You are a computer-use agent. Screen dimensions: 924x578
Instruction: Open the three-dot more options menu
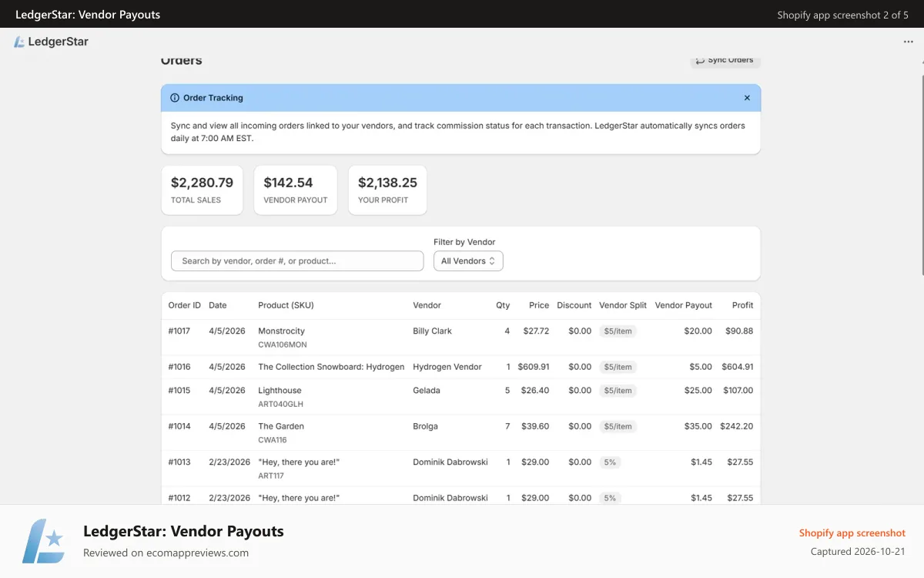click(x=909, y=42)
